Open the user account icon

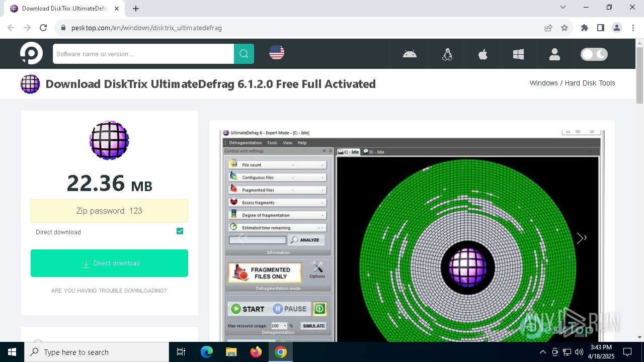(x=554, y=54)
